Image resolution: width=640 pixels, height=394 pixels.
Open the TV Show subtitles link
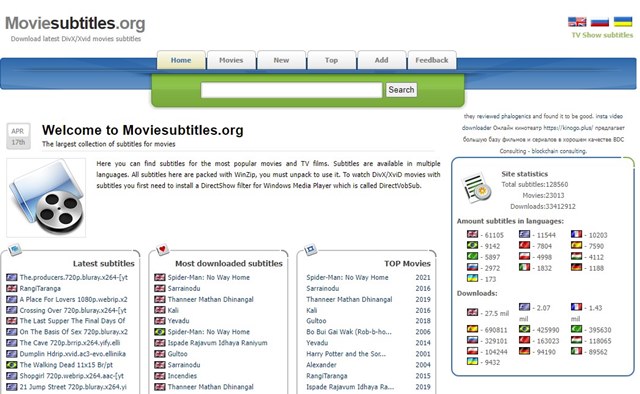602,35
